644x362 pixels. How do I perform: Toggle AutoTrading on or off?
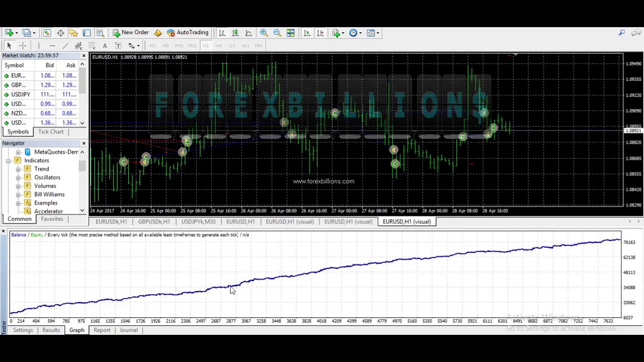187,33
